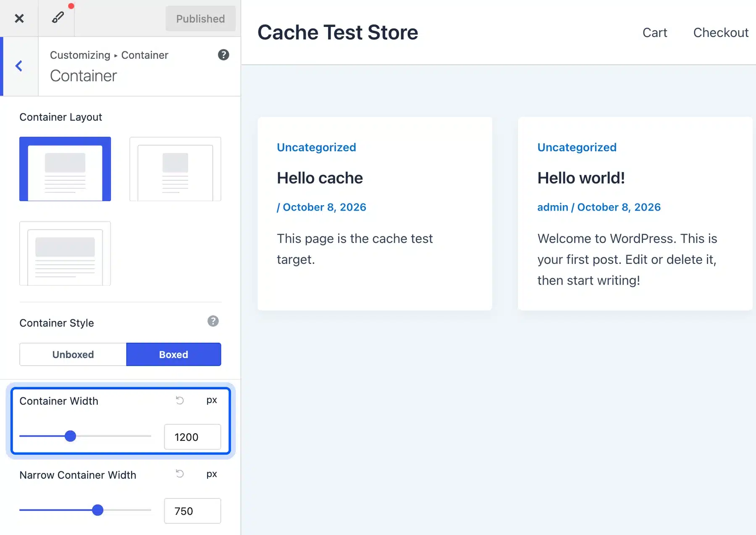Click the Welcome to WordPress excerpt text
The width and height of the screenshot is (756, 535).
[627, 259]
